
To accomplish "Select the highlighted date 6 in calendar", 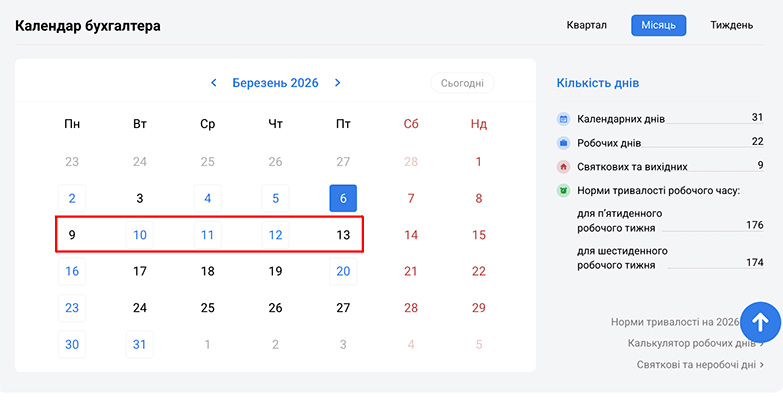I will click(x=343, y=198).
